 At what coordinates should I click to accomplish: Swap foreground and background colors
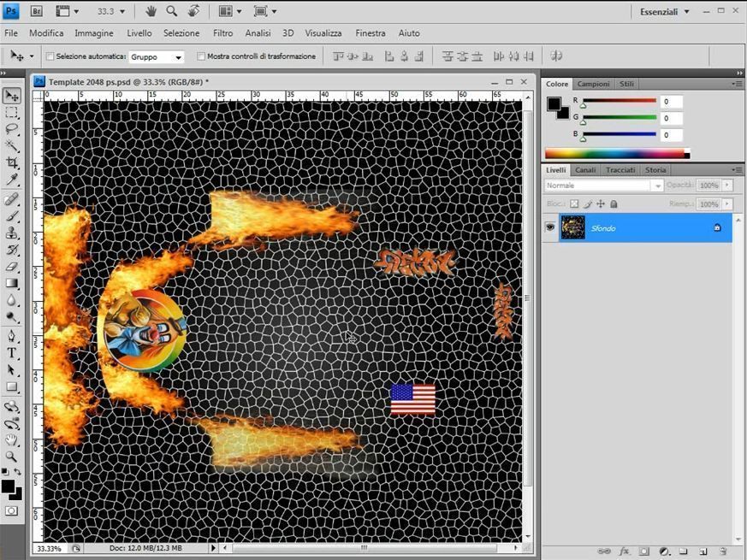coord(18,471)
